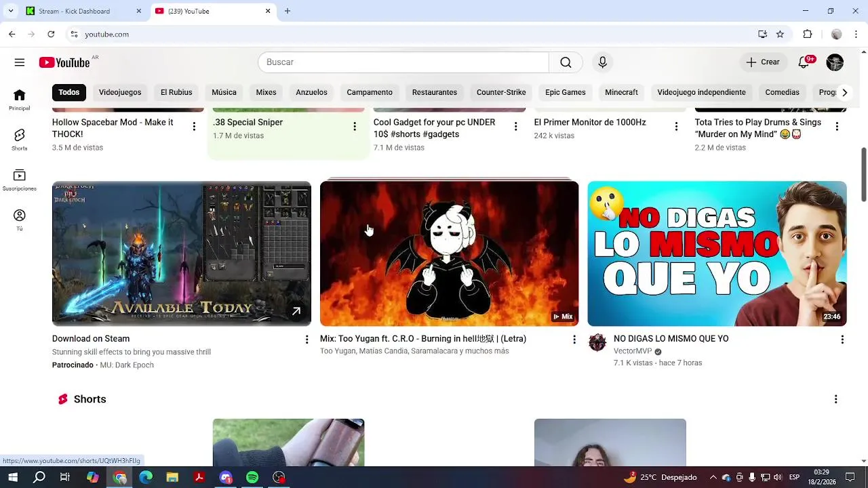
Task: Go back with browser back arrow
Action: (x=12, y=34)
